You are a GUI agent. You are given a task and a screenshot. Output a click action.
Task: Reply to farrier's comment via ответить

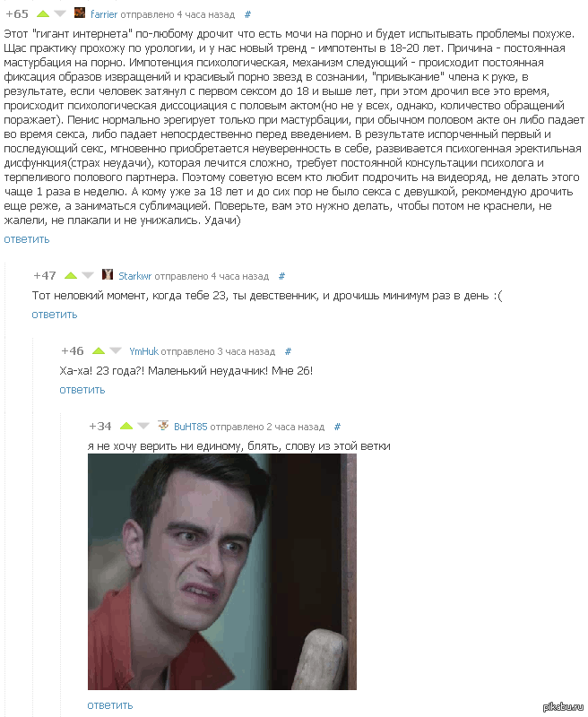point(27,239)
